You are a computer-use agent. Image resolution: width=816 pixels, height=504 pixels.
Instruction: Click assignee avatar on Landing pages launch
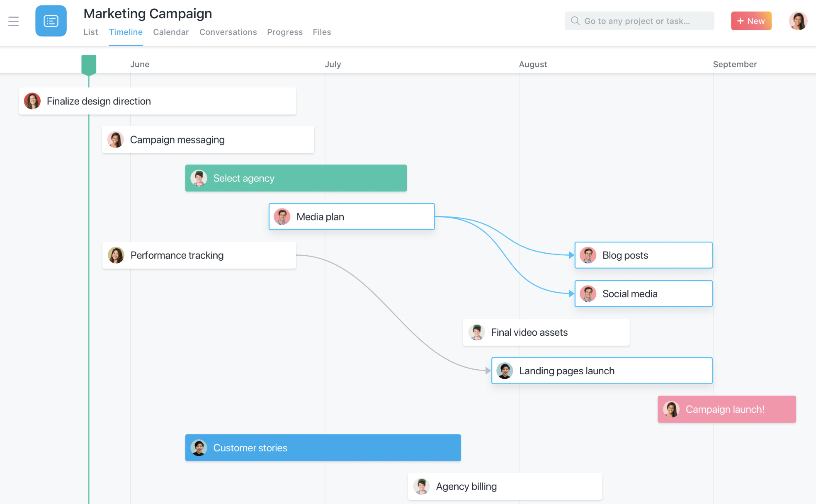505,371
